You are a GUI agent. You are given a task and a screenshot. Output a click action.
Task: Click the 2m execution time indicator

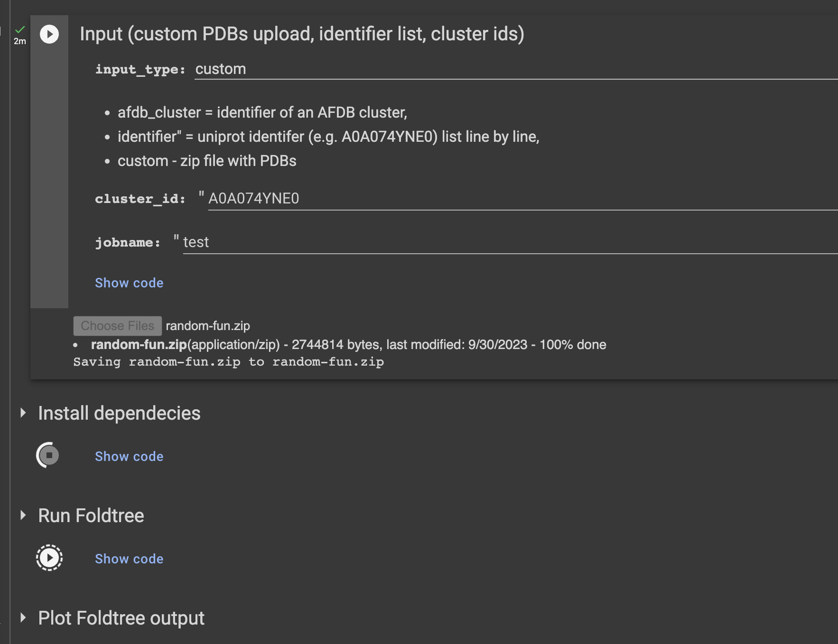[x=20, y=41]
